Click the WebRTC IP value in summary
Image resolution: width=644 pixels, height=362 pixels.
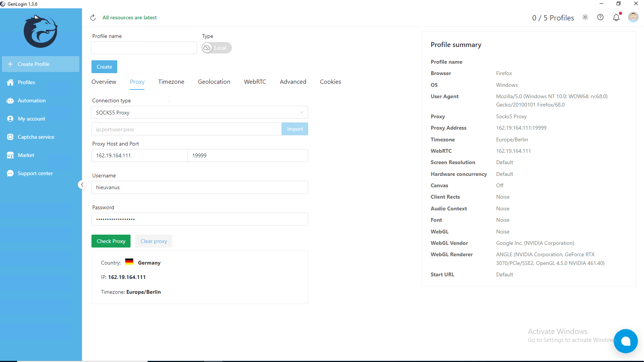point(513,151)
